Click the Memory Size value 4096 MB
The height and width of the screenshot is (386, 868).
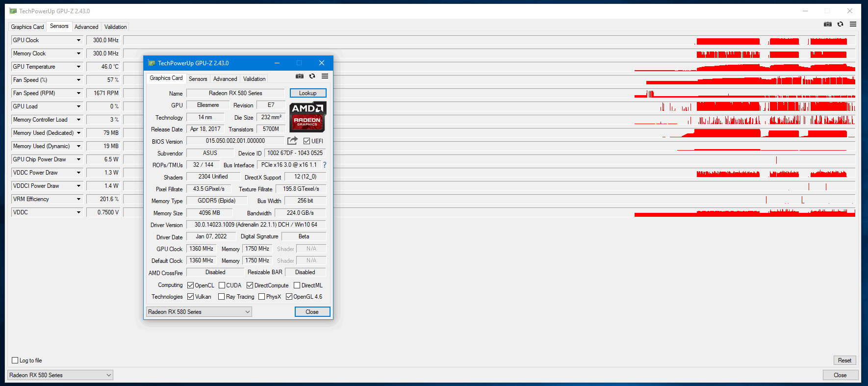coord(209,213)
